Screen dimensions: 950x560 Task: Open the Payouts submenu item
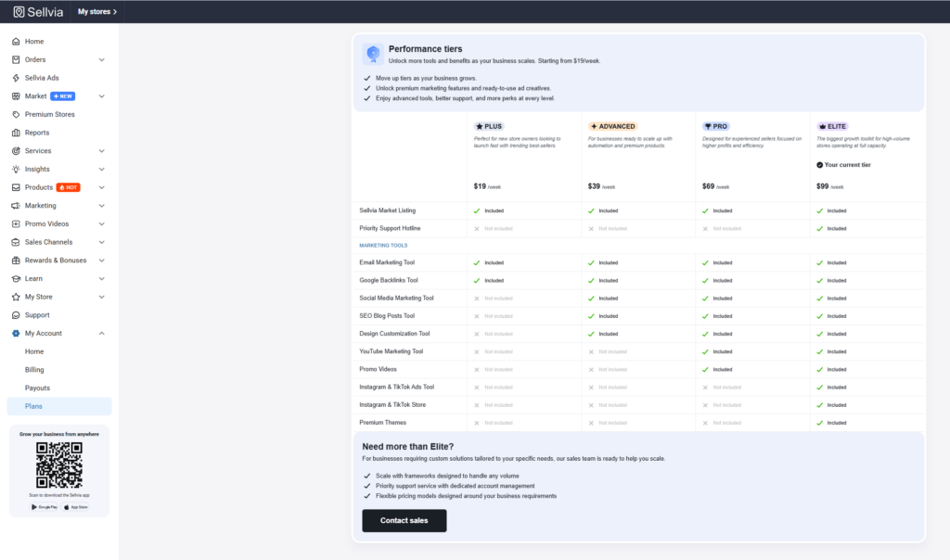[x=37, y=388]
